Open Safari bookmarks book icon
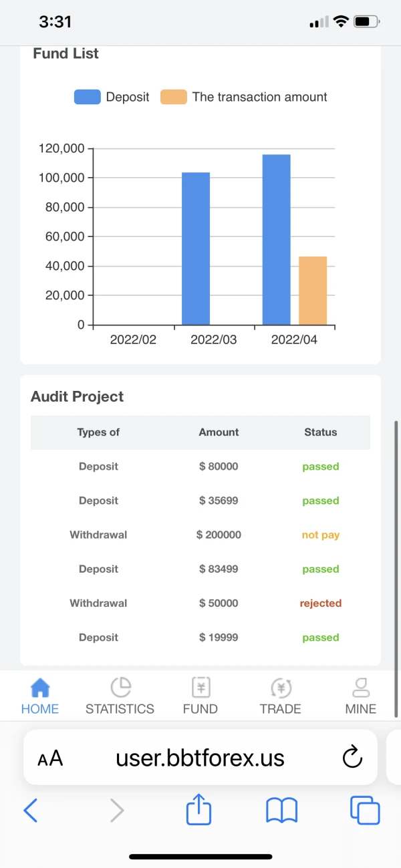 pos(281,811)
